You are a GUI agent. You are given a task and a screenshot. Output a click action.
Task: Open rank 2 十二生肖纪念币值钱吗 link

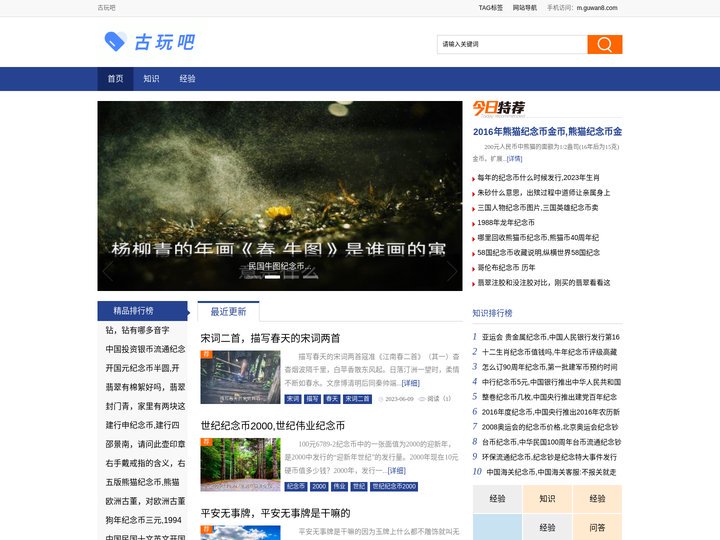point(549,352)
